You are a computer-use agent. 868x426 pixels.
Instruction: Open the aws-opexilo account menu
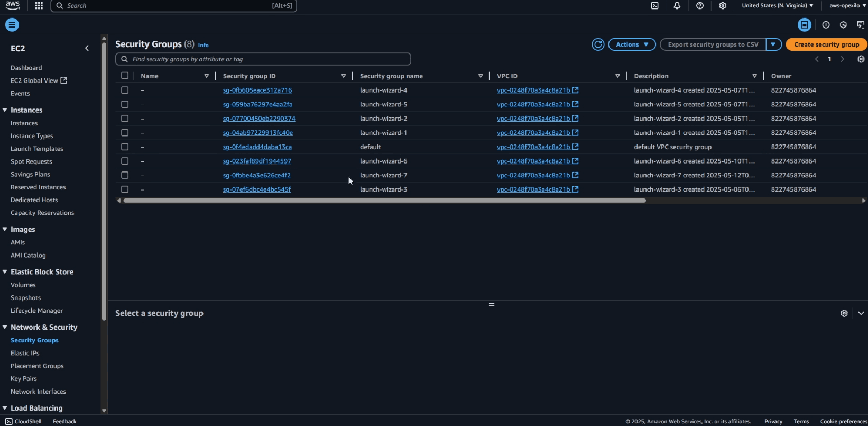click(847, 6)
